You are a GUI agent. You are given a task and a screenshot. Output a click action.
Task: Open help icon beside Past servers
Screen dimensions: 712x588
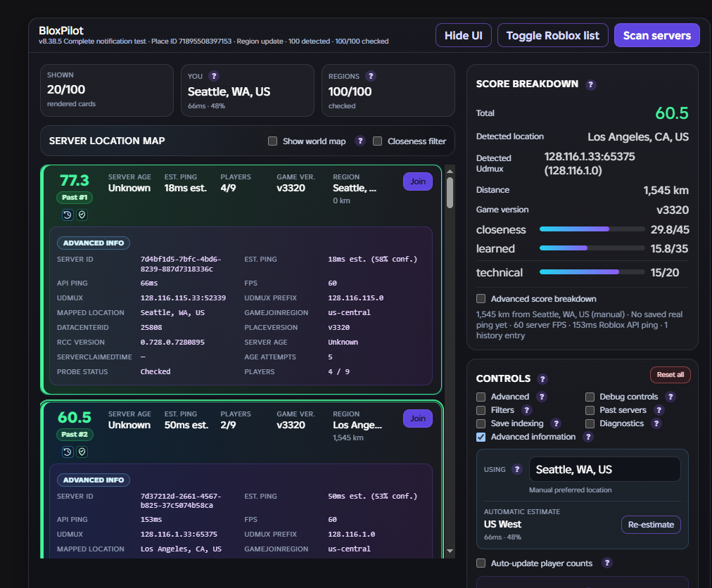(659, 410)
